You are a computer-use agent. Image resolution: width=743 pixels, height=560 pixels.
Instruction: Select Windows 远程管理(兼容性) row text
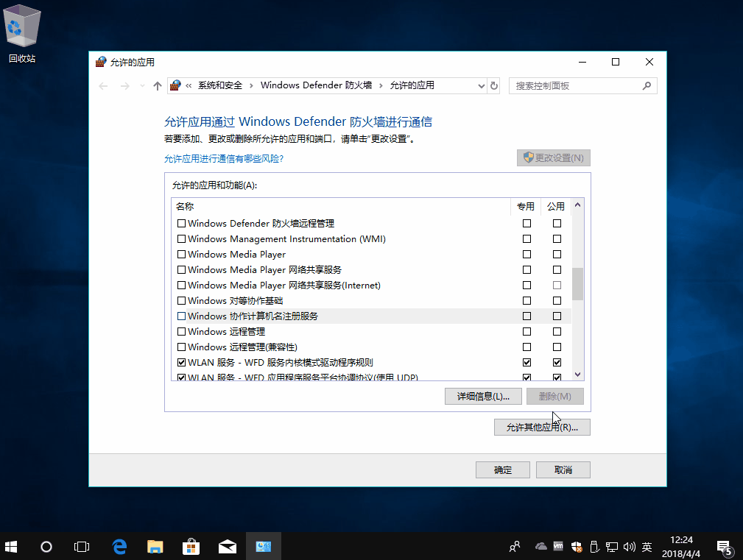[x=242, y=347]
